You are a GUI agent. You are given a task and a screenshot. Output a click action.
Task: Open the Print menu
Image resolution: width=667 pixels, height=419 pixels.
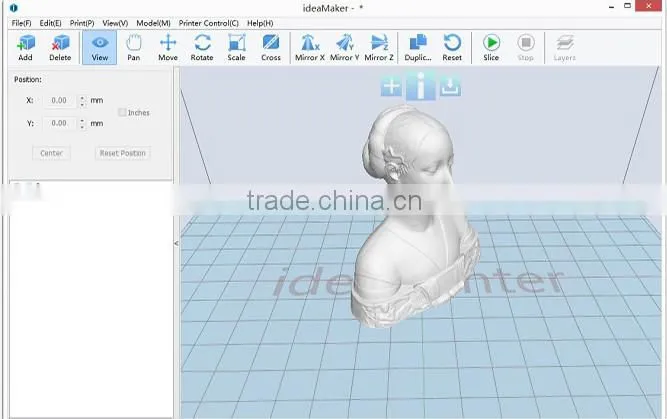point(82,23)
